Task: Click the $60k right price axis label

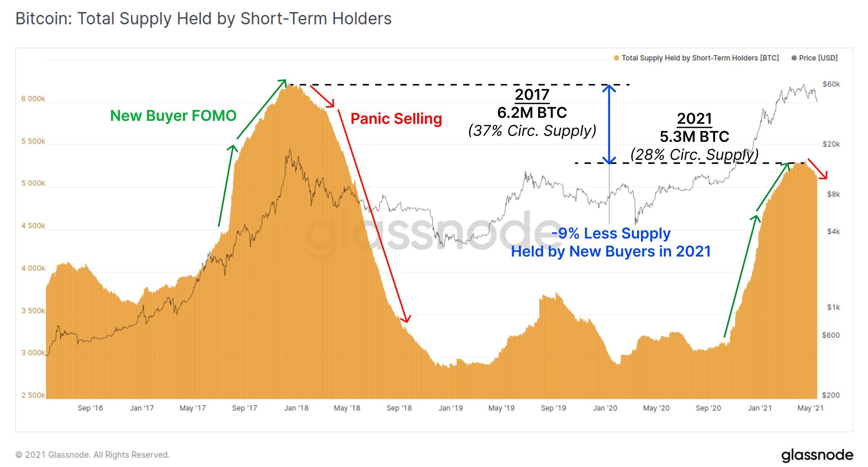Action: point(831,84)
